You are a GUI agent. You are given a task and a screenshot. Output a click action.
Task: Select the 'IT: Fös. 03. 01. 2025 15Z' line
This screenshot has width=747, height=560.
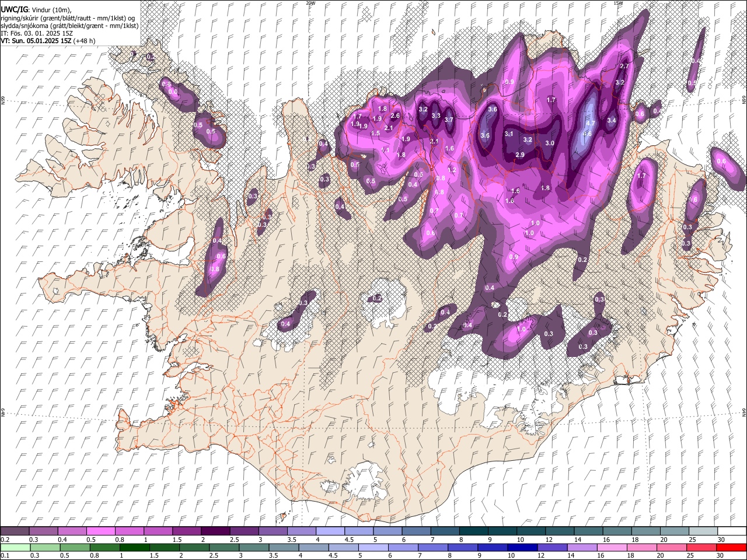[x=37, y=33]
